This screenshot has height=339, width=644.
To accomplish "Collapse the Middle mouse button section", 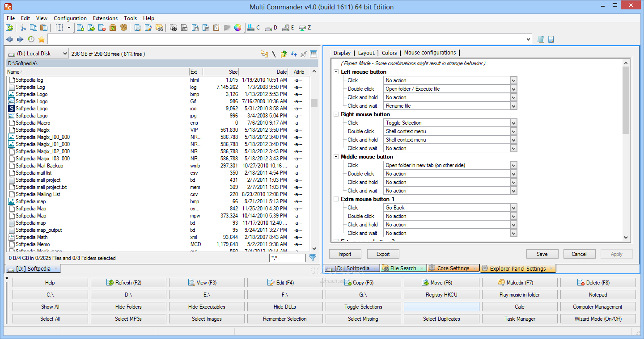I will tap(336, 157).
